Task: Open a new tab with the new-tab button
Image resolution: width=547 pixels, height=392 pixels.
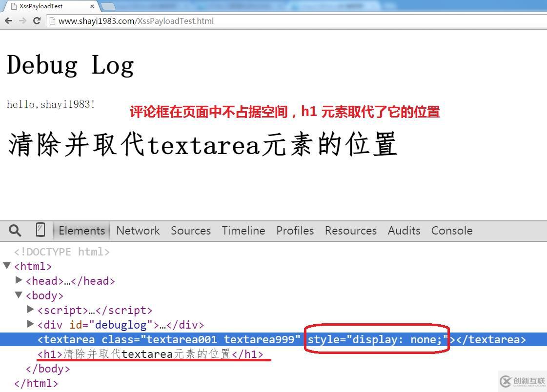Action: (x=108, y=6)
